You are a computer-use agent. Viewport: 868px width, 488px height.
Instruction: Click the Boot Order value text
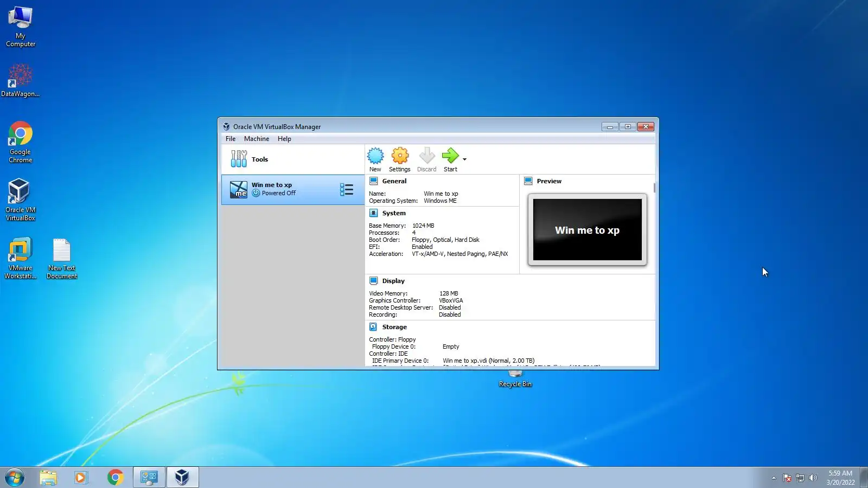[445, 240]
